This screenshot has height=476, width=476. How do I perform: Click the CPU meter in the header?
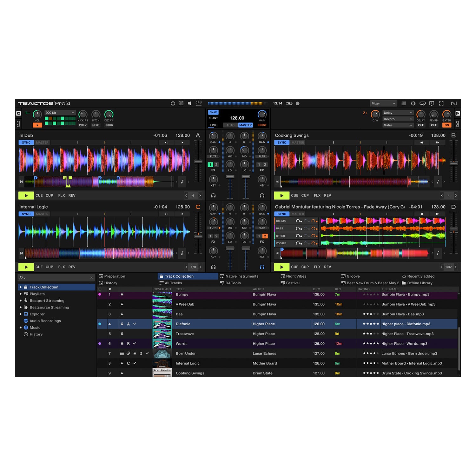pyautogui.click(x=198, y=103)
